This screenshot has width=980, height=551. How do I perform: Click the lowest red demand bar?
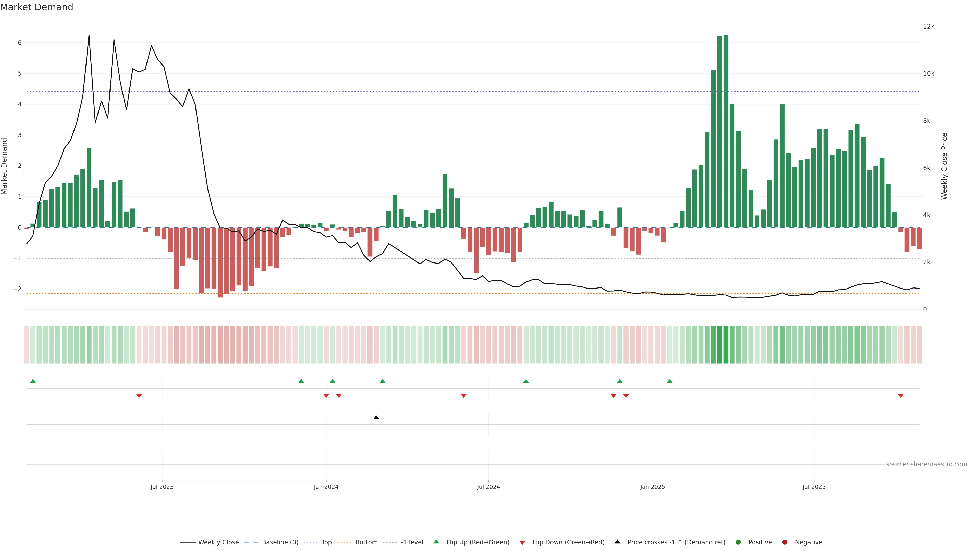[x=220, y=262]
